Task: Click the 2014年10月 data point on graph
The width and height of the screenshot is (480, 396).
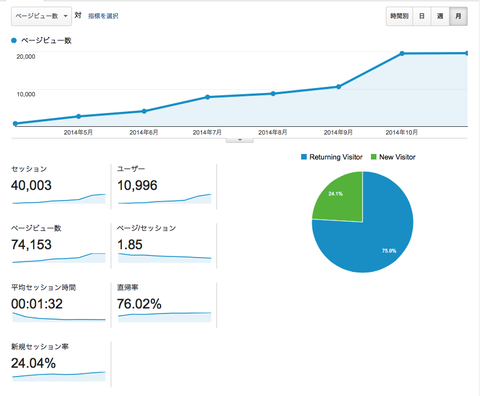Action: click(x=402, y=53)
